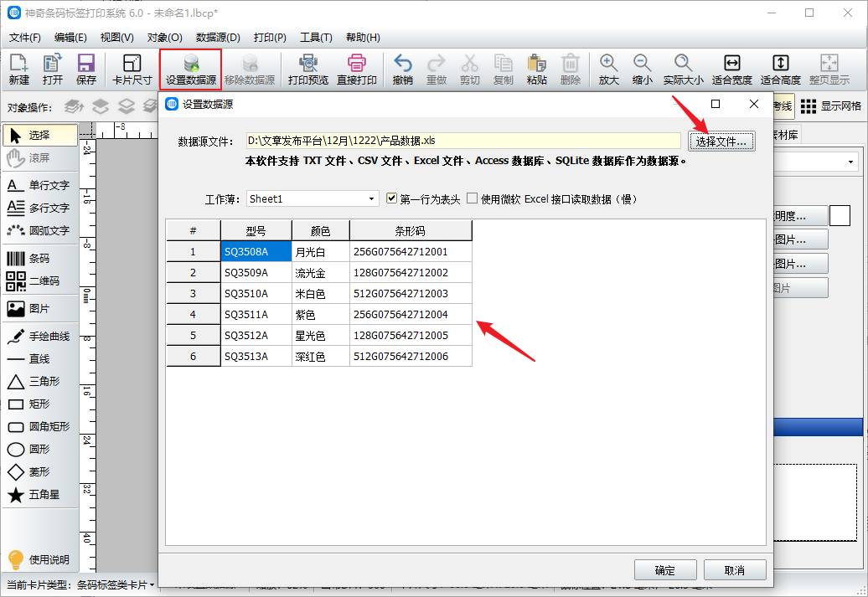Open the 数据源(D) menu
Image resolution: width=868 pixels, height=597 pixels.
click(218, 38)
